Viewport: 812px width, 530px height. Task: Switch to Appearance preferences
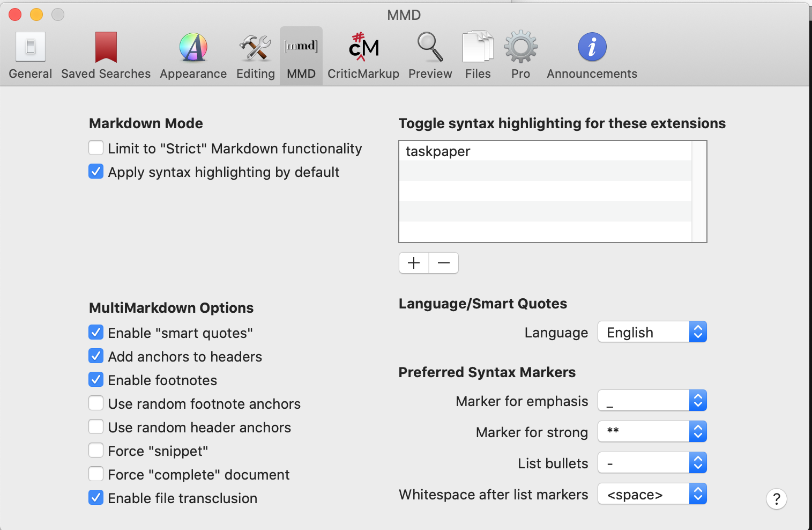point(193,56)
